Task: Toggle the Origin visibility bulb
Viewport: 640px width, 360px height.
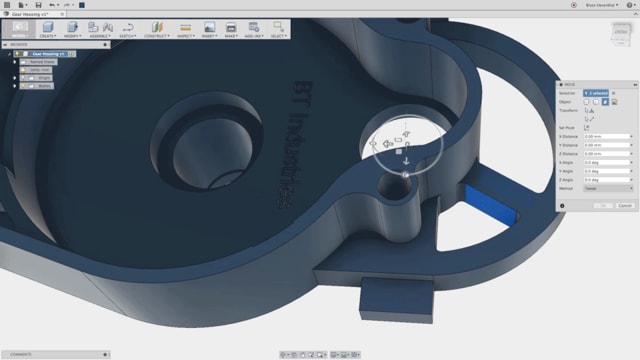Action: pyautogui.click(x=23, y=78)
